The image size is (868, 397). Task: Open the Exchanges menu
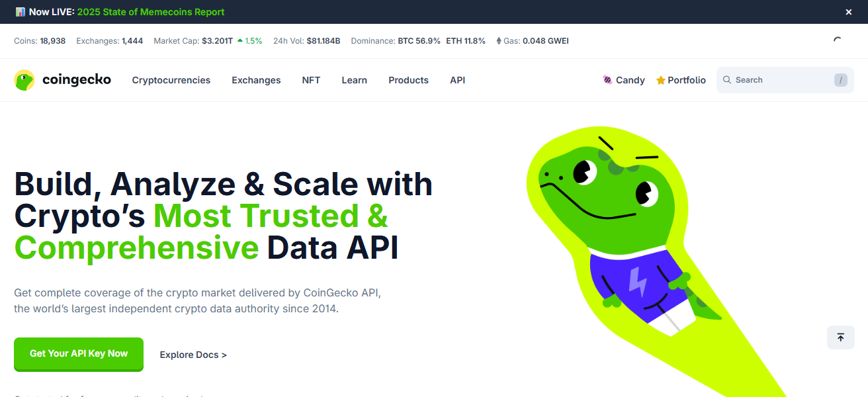(256, 79)
